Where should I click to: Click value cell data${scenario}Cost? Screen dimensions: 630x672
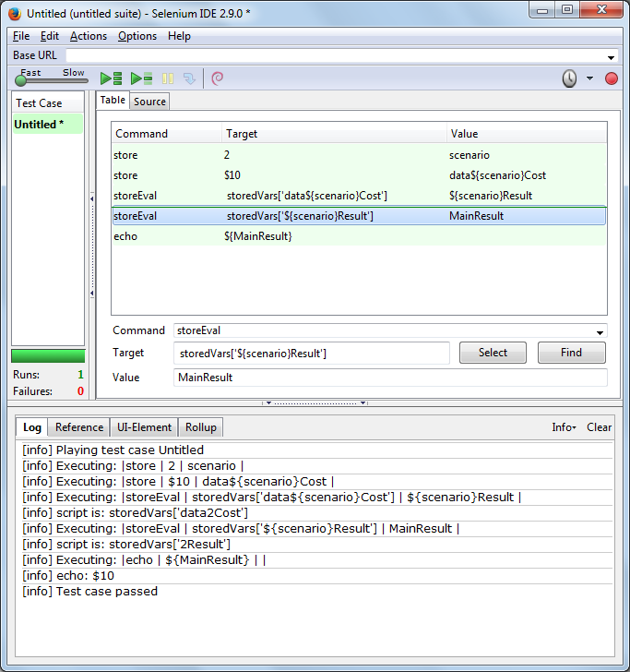[497, 175]
